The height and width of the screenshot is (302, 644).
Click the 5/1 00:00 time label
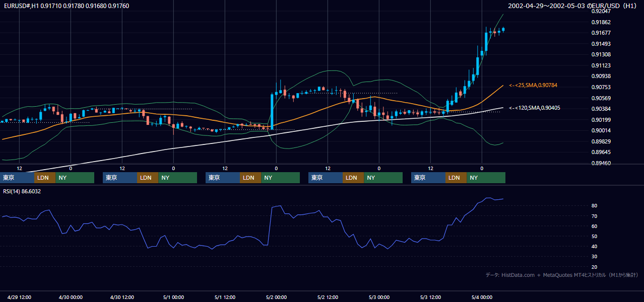point(174,297)
